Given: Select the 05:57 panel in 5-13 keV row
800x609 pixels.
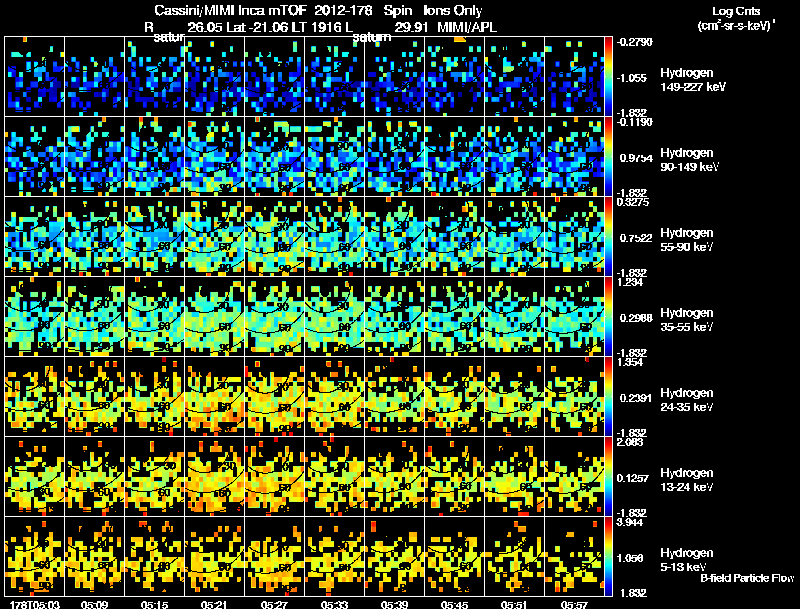Looking at the screenshot, I should pyautogui.click(x=574, y=556).
